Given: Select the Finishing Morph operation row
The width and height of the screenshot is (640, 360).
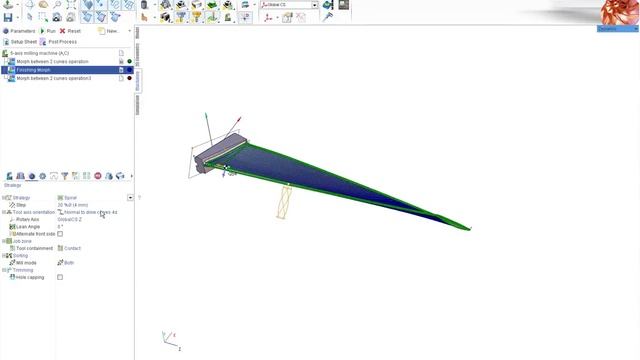Looking at the screenshot, I should click(67, 70).
